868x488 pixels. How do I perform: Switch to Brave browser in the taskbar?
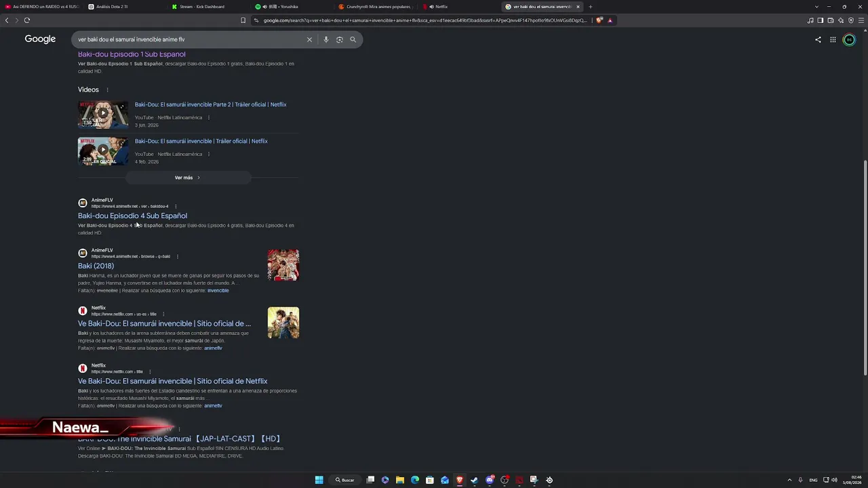click(x=460, y=480)
